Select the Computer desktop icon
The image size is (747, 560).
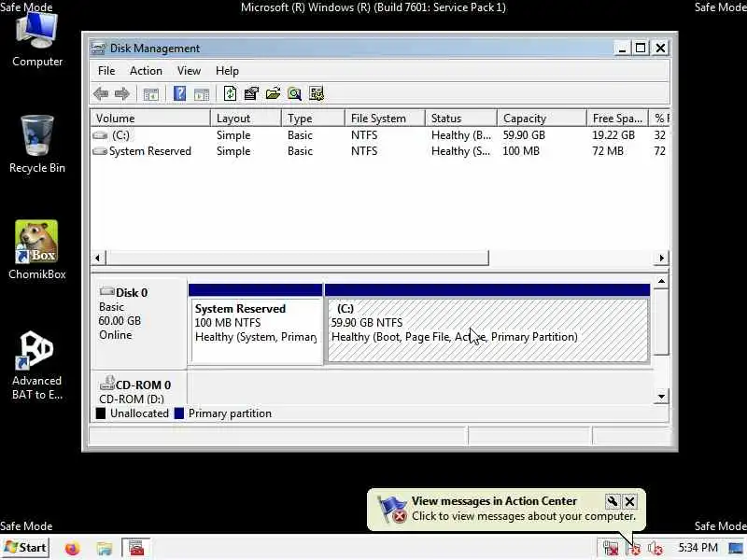[37, 39]
